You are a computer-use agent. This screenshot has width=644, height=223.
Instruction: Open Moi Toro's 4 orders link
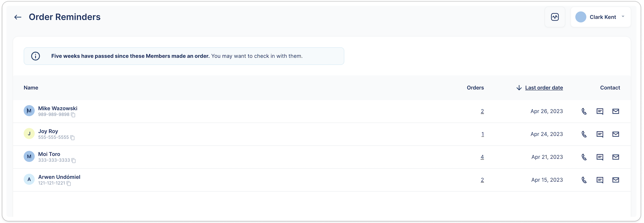pos(482,157)
